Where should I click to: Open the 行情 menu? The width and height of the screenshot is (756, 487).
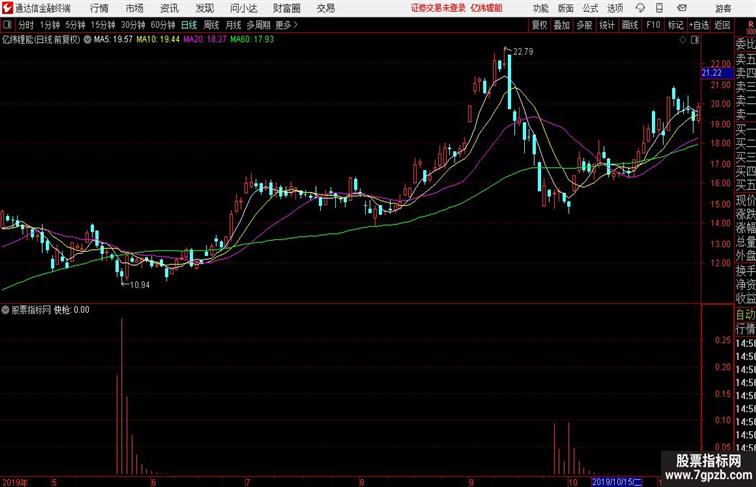click(x=99, y=8)
